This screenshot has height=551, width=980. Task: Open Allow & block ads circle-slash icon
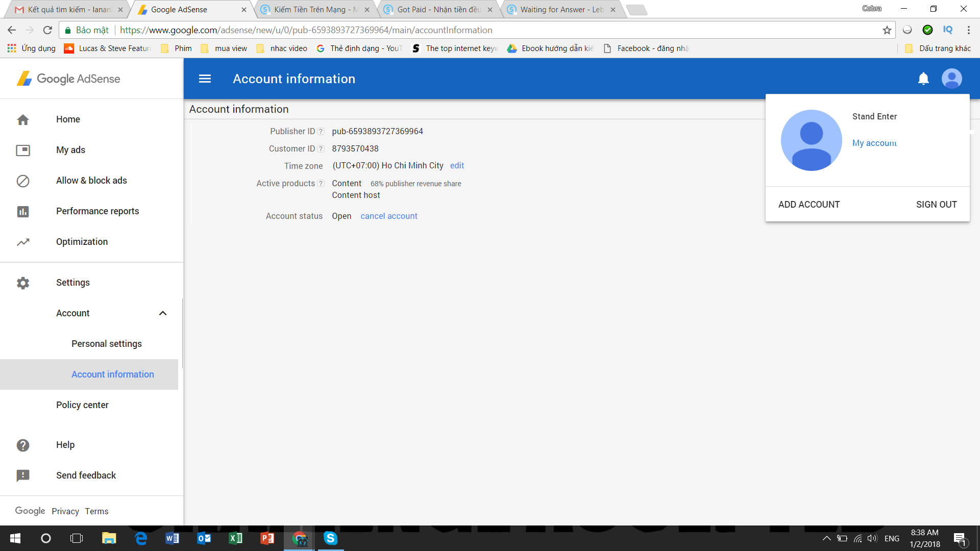tap(23, 181)
